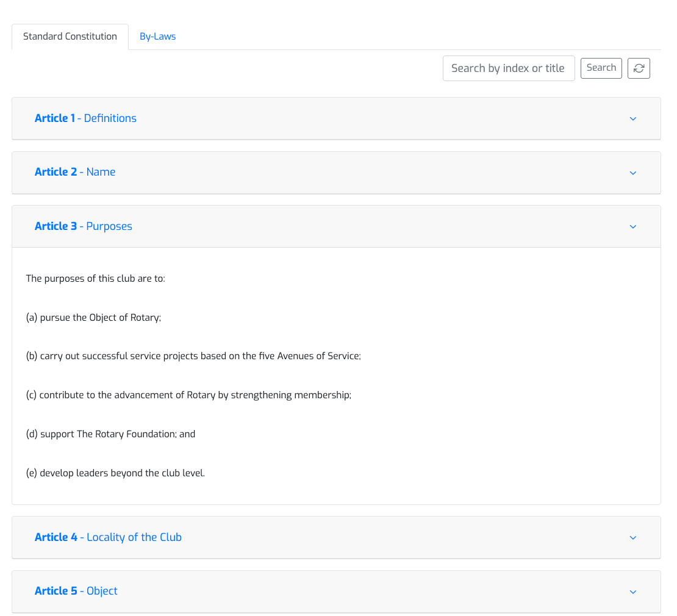Select the Standard Constitution tab
This screenshot has height=616, width=677.
click(x=70, y=37)
